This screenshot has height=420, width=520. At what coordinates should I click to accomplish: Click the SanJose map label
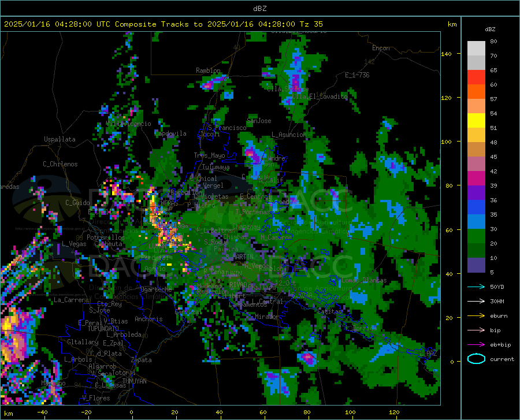pyautogui.click(x=259, y=121)
